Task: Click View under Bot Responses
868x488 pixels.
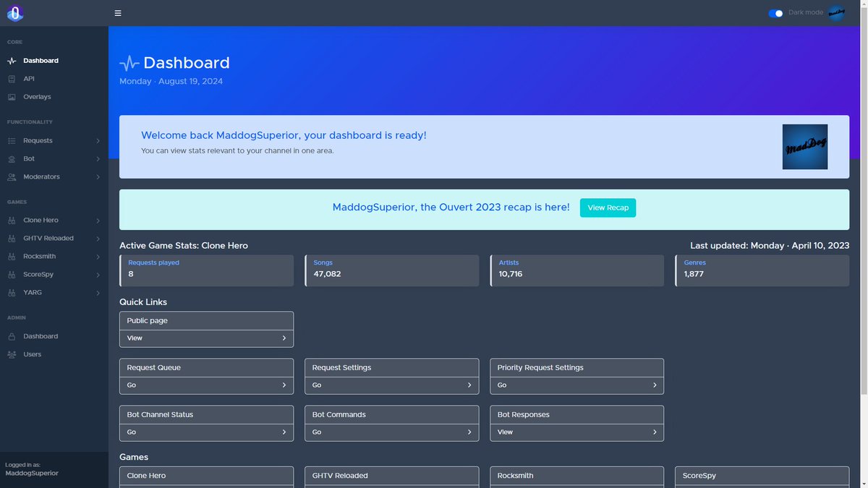Action: tap(576, 432)
